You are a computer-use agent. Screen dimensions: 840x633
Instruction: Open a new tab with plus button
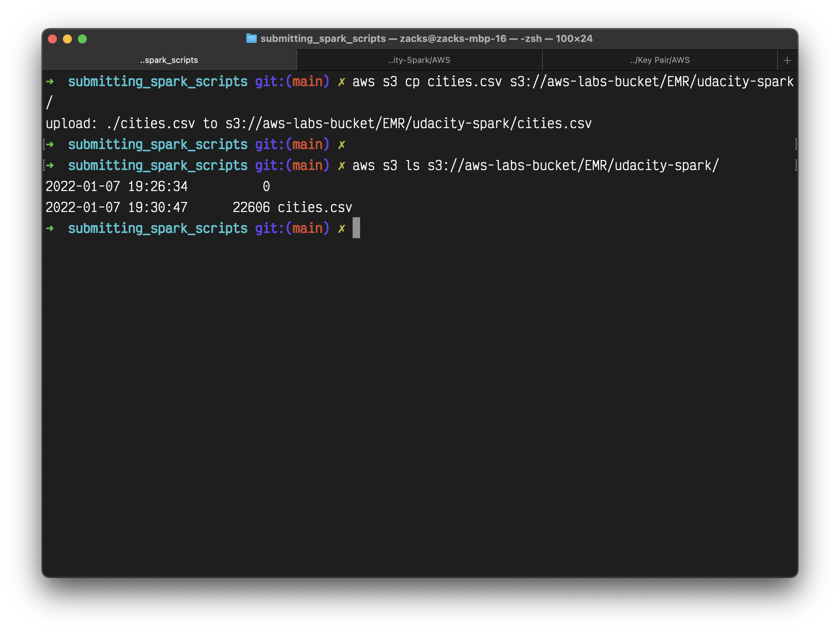[x=787, y=60]
